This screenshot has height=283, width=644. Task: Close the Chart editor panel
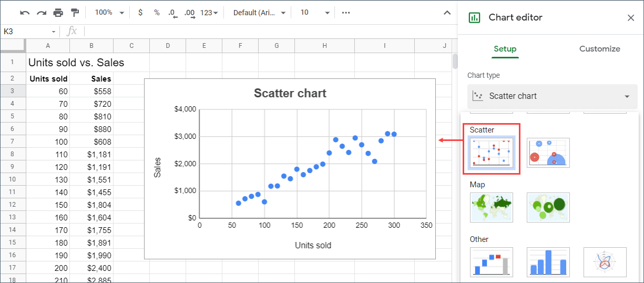631,18
